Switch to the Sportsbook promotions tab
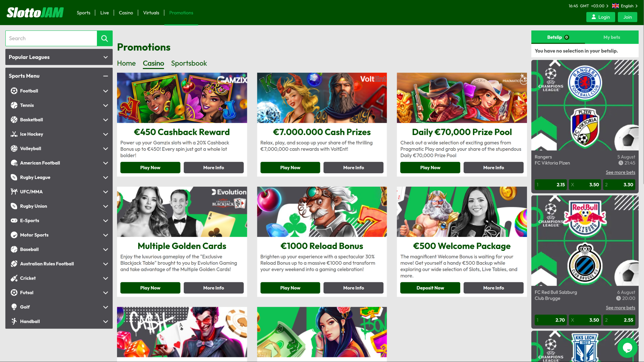The height and width of the screenshot is (362, 644). tap(189, 63)
